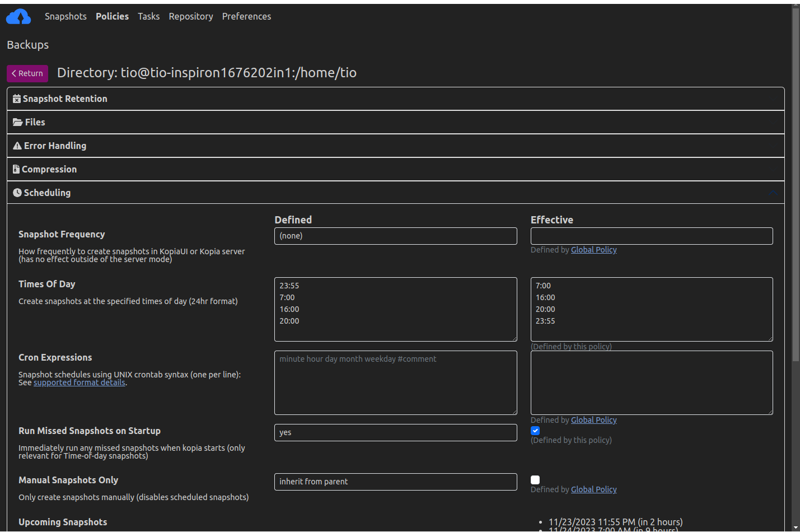Click the Upcoming Snapshots label

point(63,522)
